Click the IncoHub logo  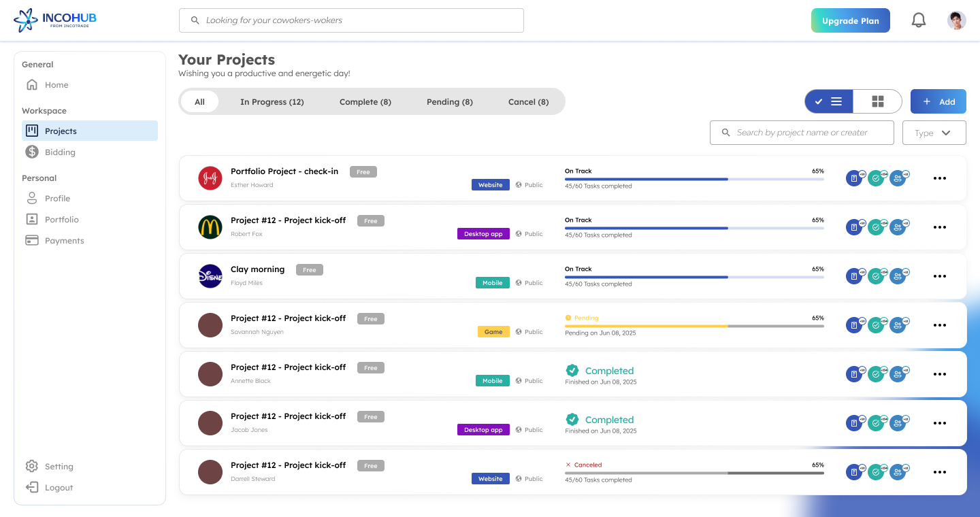tap(55, 20)
